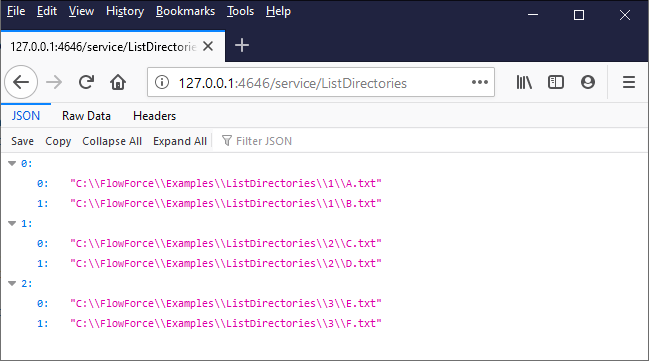Select the E.txt path string

pyautogui.click(x=226, y=303)
